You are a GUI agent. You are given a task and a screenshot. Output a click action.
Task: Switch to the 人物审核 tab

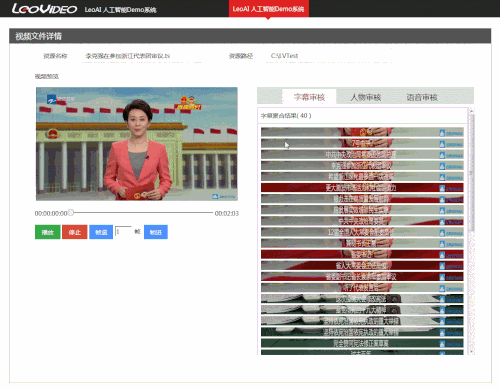[366, 97]
